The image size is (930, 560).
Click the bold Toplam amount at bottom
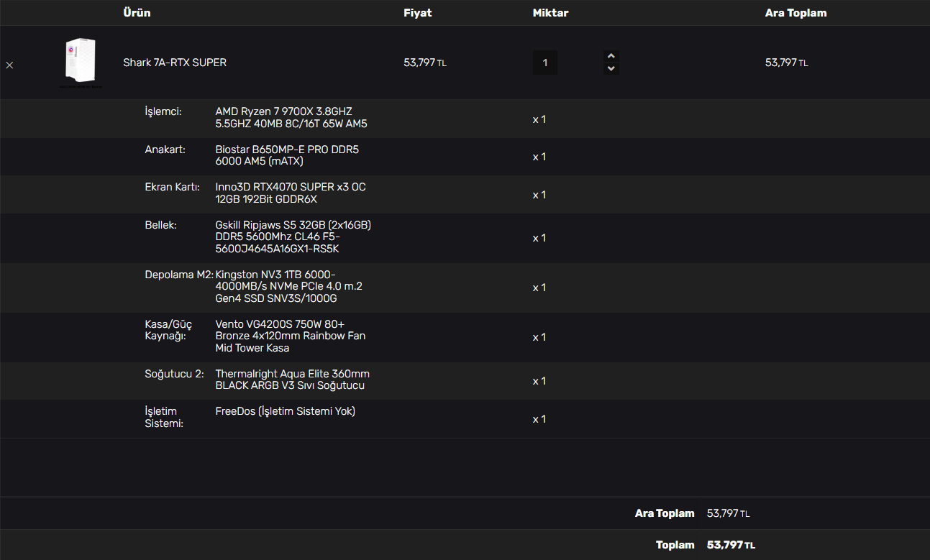pyautogui.click(x=731, y=545)
